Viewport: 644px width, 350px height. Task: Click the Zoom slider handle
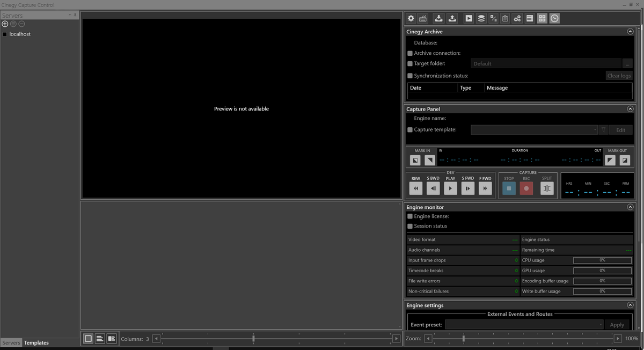point(464,339)
